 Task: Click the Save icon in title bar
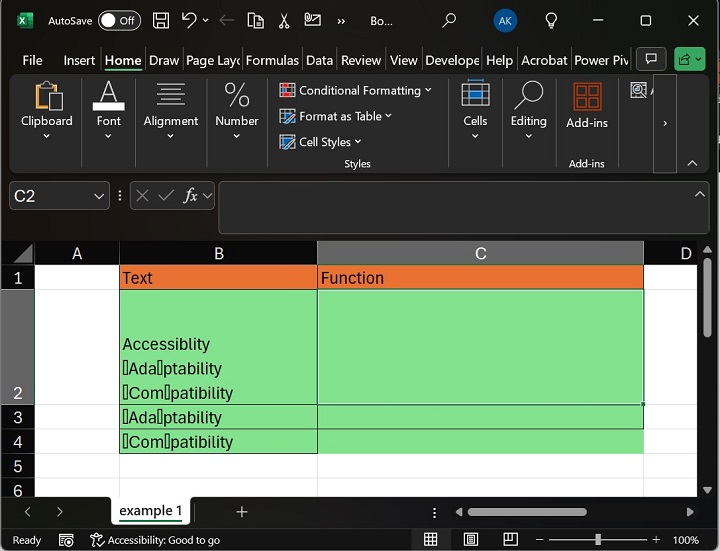pos(160,20)
